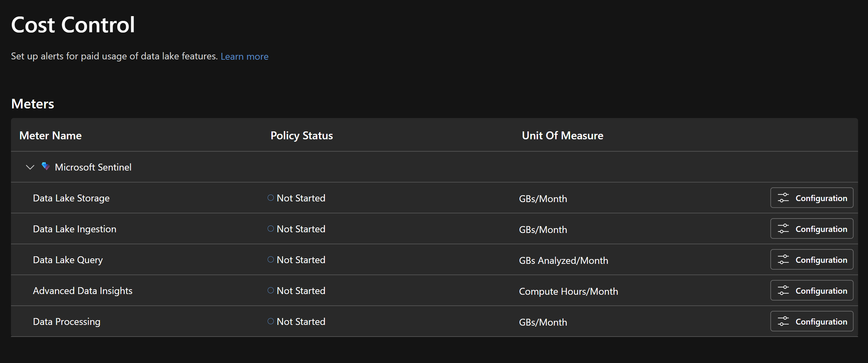This screenshot has width=868, height=363.
Task: Open Configuration for Data Lake Storage
Action: point(811,198)
